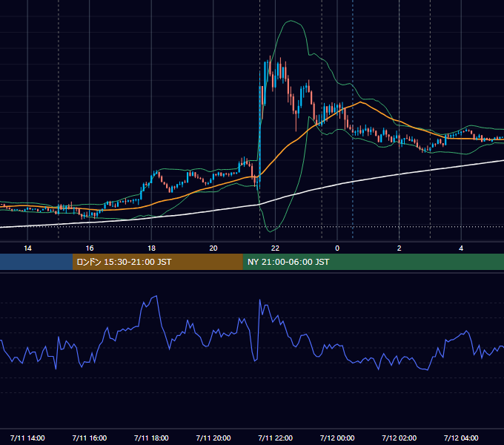Click the hour label 0 on price chart axis

point(337,248)
